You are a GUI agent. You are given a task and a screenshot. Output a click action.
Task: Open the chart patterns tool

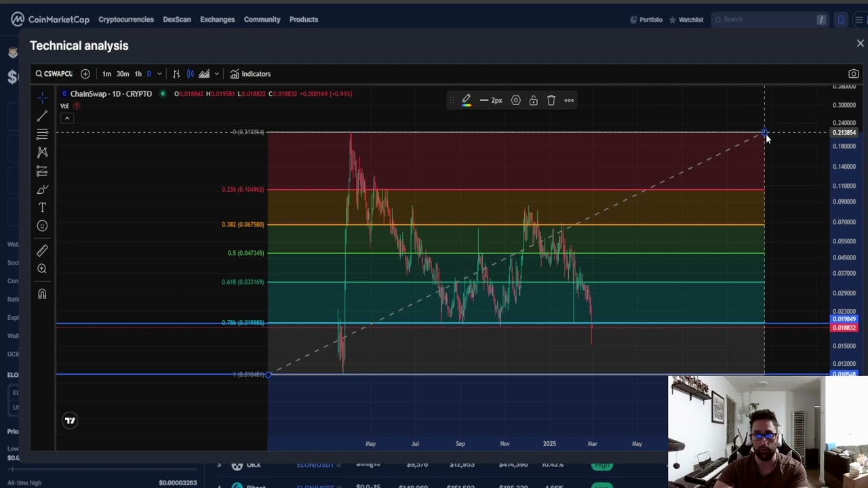(42, 152)
